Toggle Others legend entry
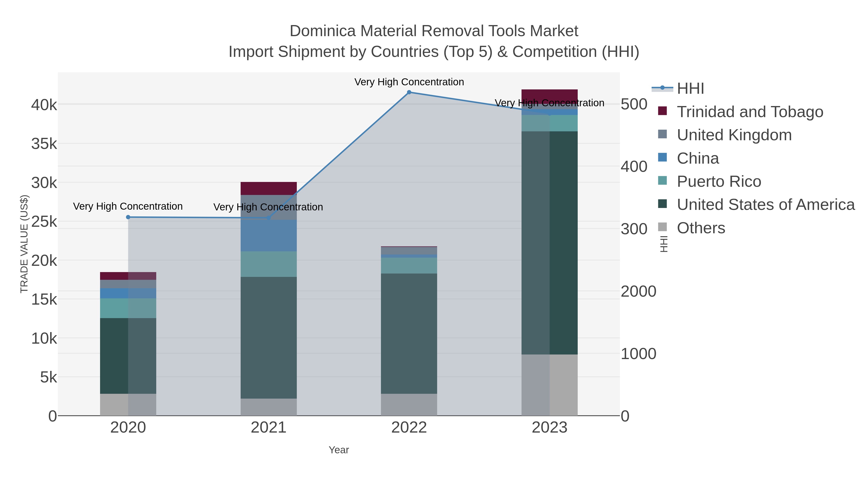868x488 pixels. (x=691, y=228)
